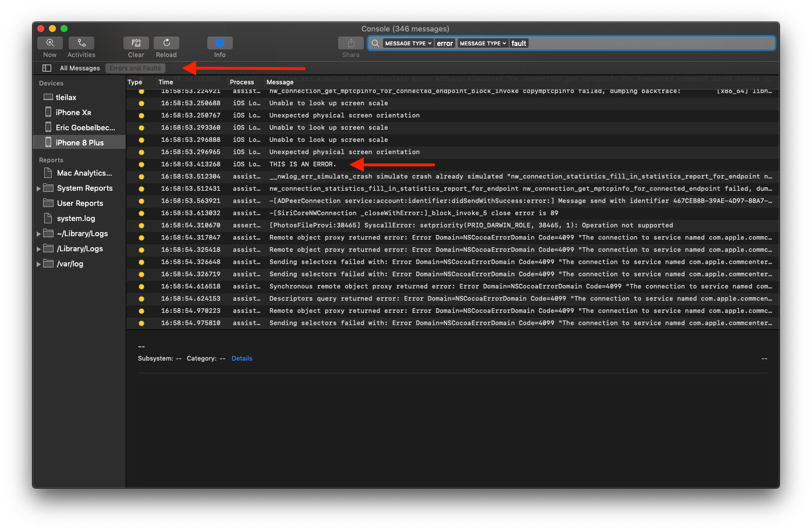The image size is (812, 531).
Task: Open the Details link
Action: click(x=242, y=358)
